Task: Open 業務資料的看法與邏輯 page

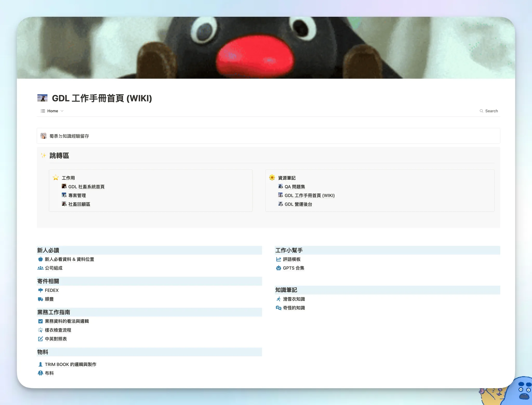Action: [67, 321]
